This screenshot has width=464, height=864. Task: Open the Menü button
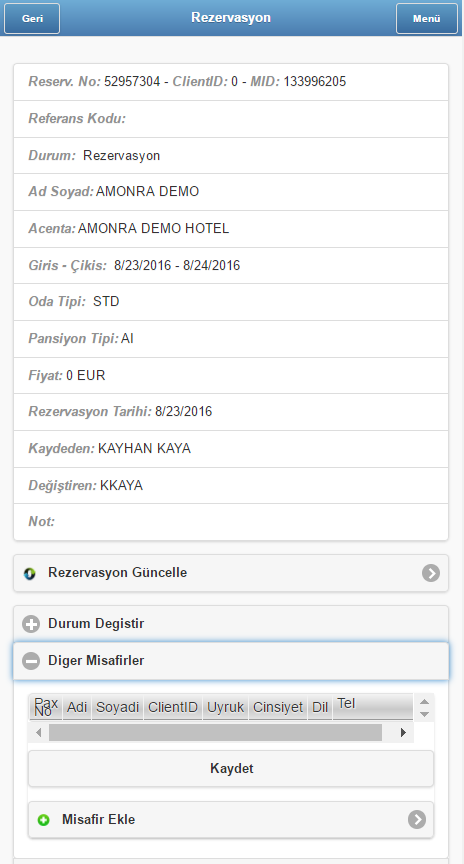pyautogui.click(x=427, y=18)
